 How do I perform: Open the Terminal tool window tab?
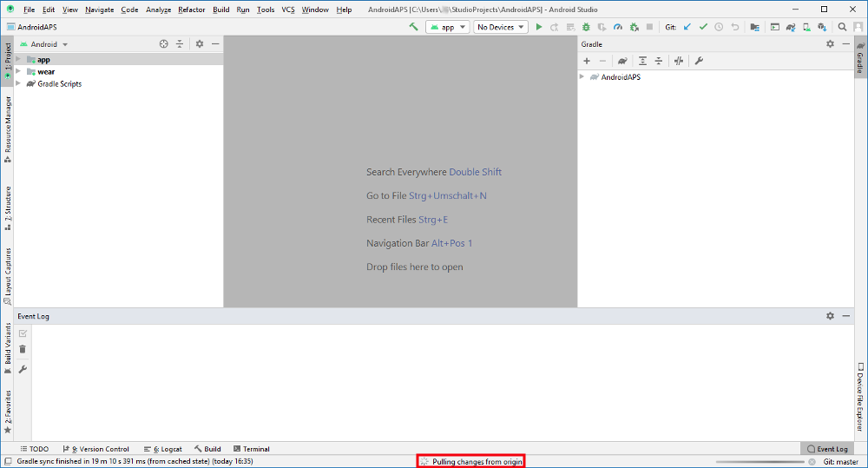(x=252, y=449)
